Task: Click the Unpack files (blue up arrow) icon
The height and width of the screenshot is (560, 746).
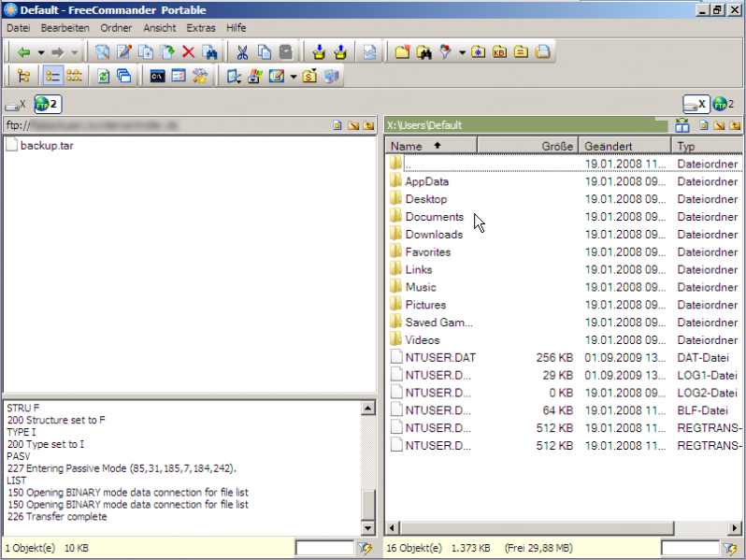Action: click(340, 51)
